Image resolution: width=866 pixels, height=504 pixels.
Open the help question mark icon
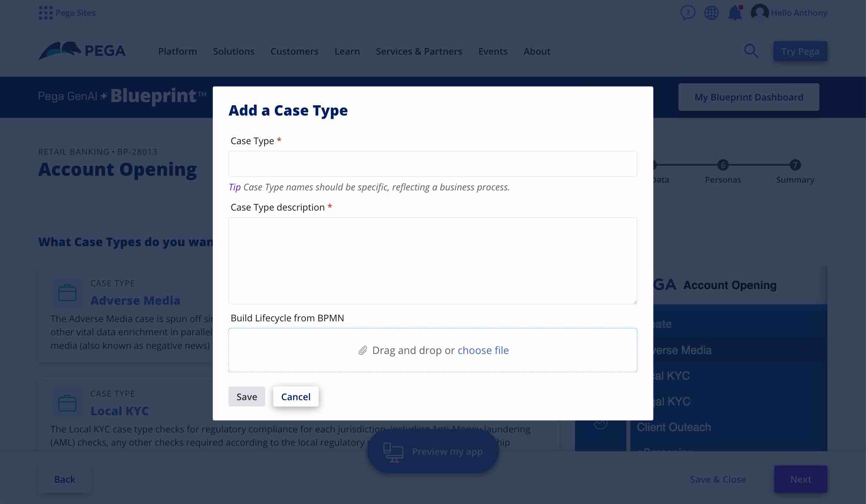(x=687, y=13)
